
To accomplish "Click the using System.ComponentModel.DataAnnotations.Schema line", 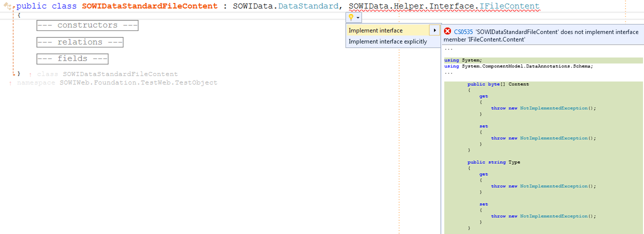I will coord(518,66).
